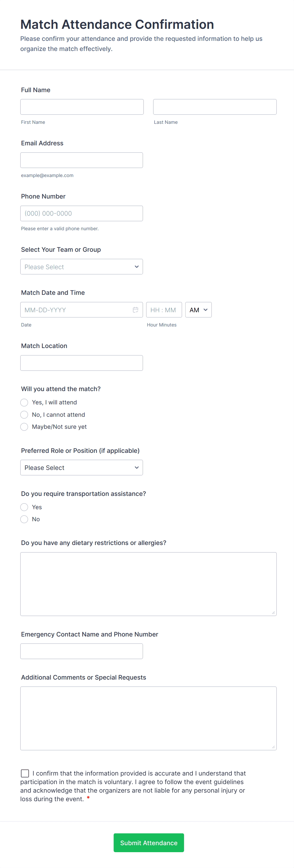Click the MM-DD-YYYY date field
The image size is (294, 868).
coord(76,310)
